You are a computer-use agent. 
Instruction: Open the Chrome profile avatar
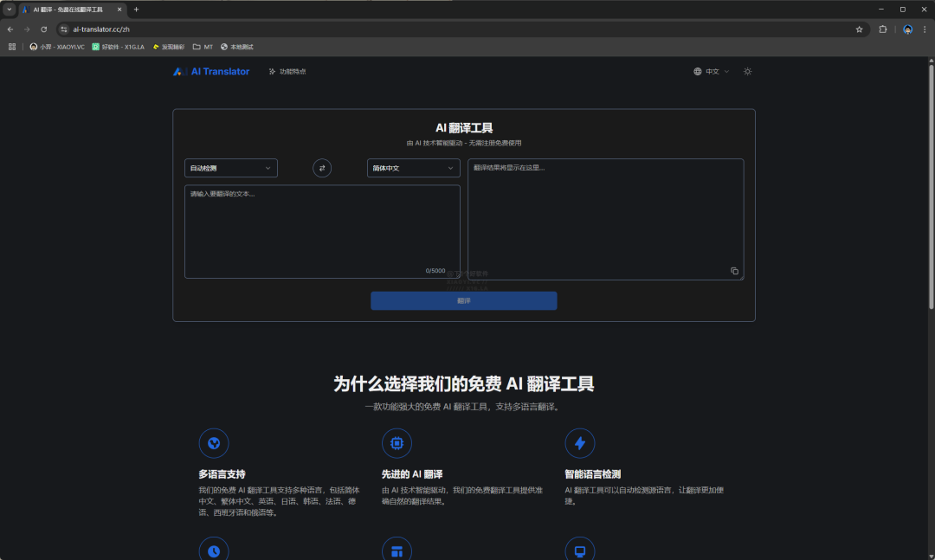[907, 29]
